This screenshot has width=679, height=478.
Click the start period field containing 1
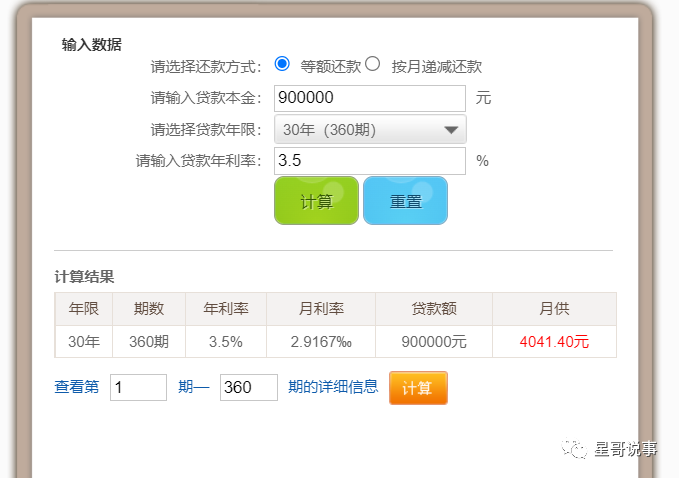(139, 388)
